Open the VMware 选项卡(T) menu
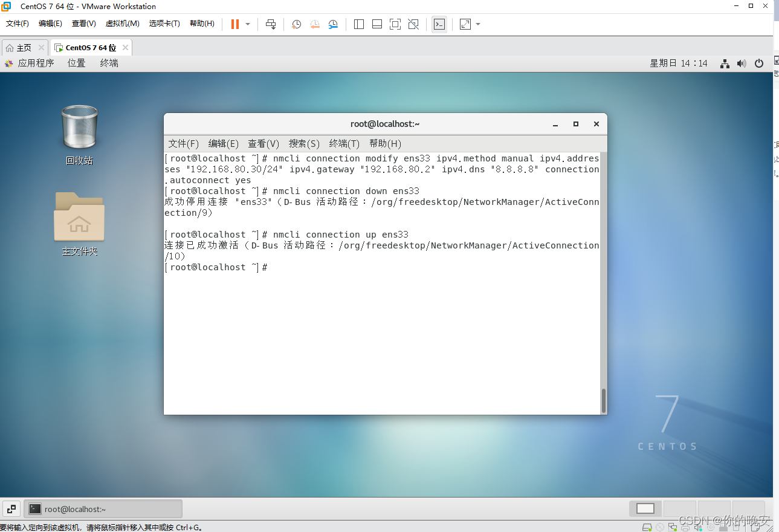This screenshot has height=532, width=779. [x=164, y=24]
